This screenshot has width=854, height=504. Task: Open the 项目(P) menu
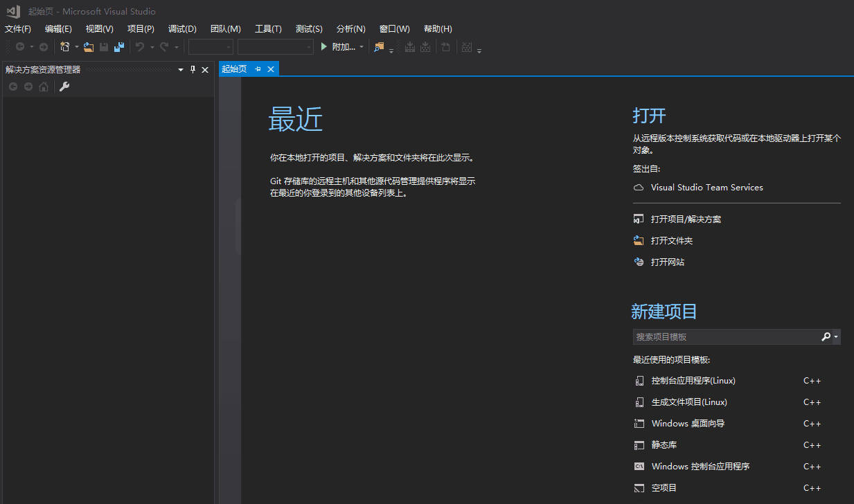tap(141, 29)
